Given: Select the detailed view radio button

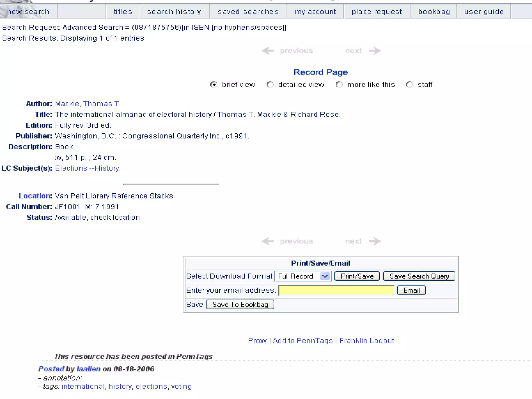Looking at the screenshot, I should [x=270, y=85].
